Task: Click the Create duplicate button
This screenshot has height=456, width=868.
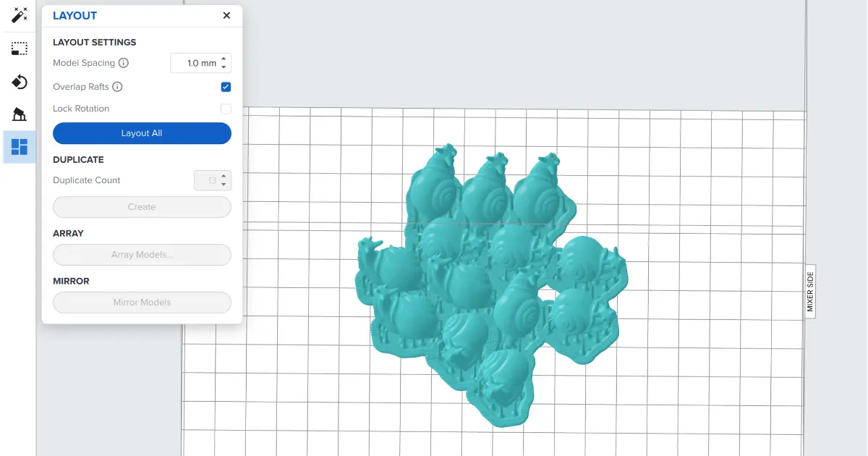Action: (142, 207)
